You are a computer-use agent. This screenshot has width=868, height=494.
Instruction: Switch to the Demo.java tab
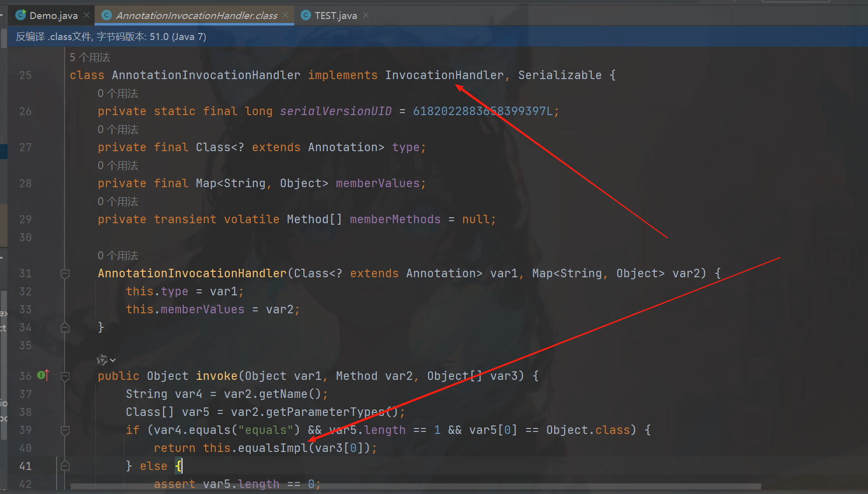tap(53, 16)
